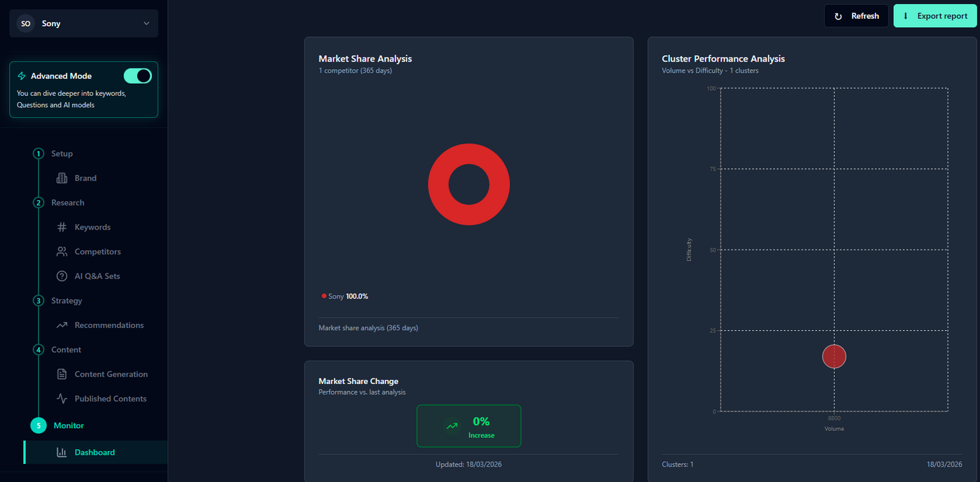
Task: Open the Keywords page
Action: click(92, 227)
